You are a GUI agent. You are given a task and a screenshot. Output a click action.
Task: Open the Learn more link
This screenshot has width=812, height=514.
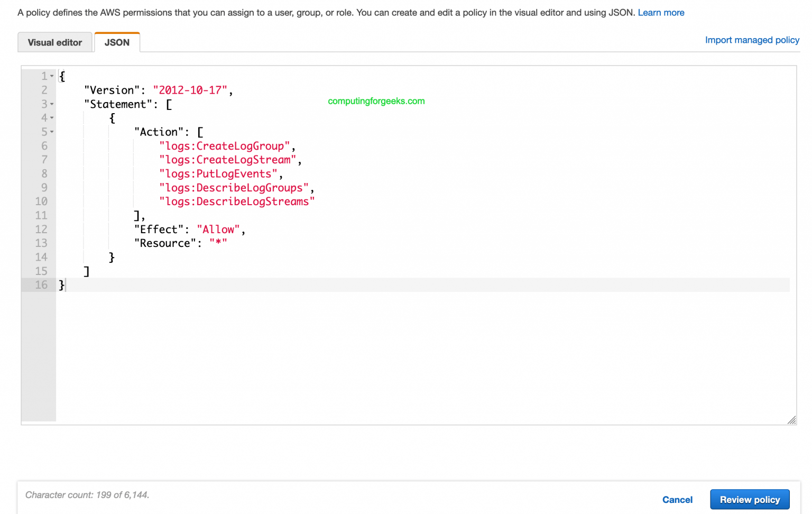coord(661,12)
